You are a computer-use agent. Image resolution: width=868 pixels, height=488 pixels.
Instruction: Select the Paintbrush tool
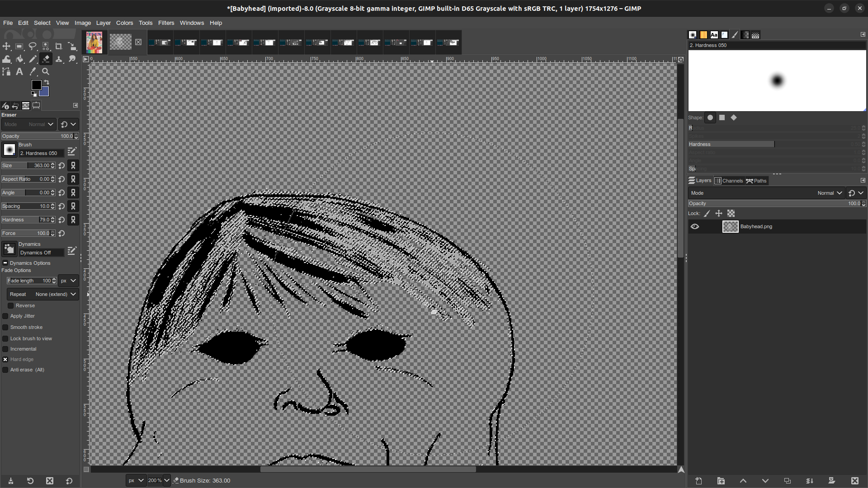pyautogui.click(x=33, y=59)
